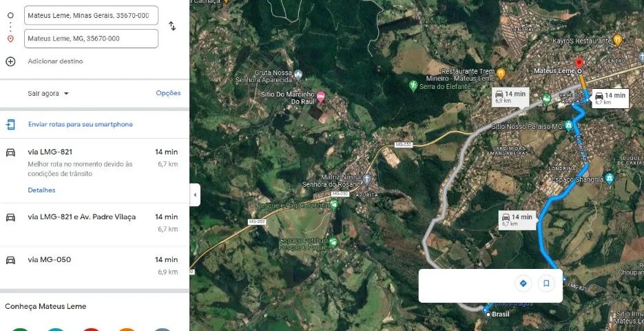Click the Espaço Petrhus Pesque e Pague pin
644x331 pixels.
click(333, 241)
